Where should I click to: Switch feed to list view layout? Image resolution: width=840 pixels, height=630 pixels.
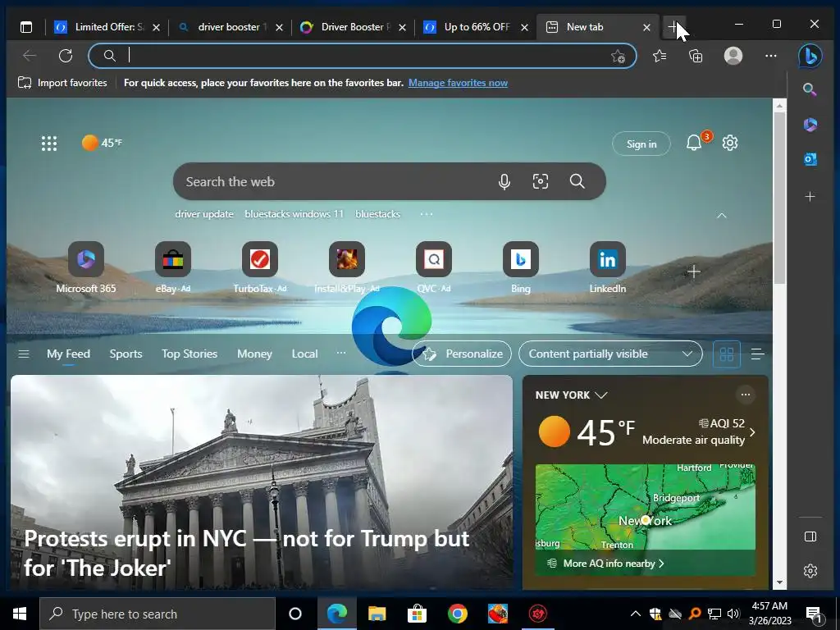click(757, 354)
